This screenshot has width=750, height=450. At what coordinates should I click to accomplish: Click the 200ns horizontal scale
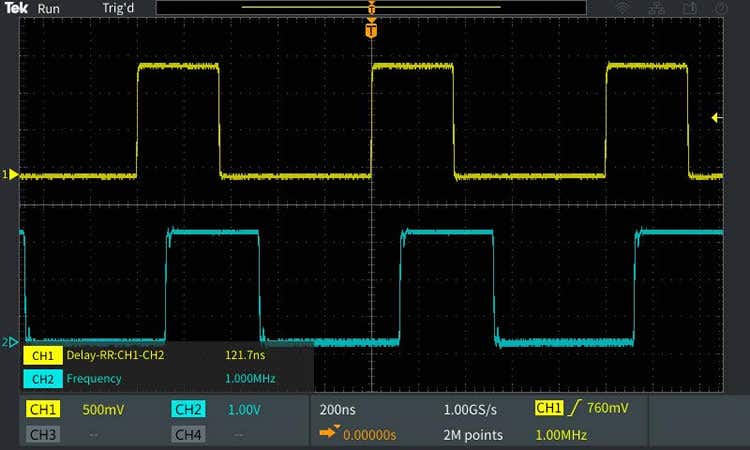(x=338, y=410)
